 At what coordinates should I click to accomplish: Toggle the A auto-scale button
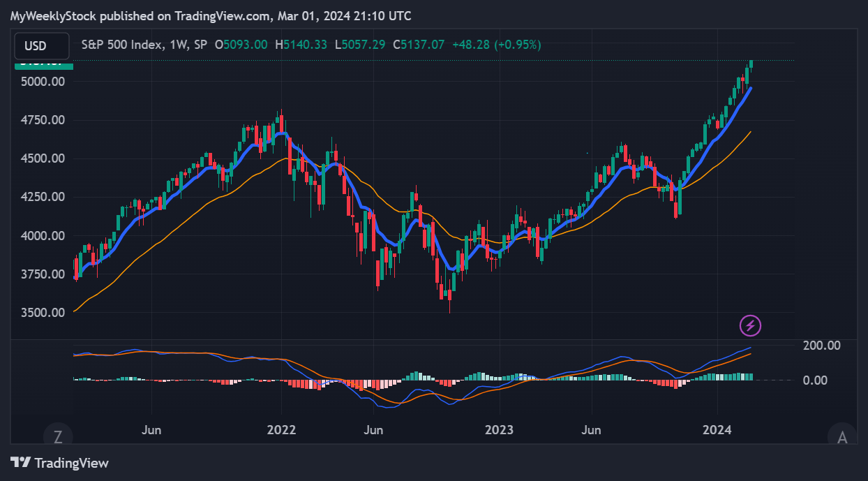pos(842,437)
